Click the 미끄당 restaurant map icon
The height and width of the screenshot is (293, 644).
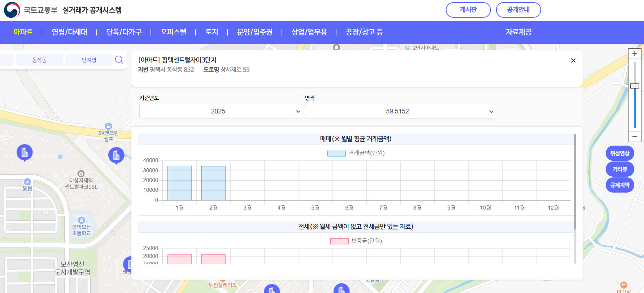pos(624,285)
